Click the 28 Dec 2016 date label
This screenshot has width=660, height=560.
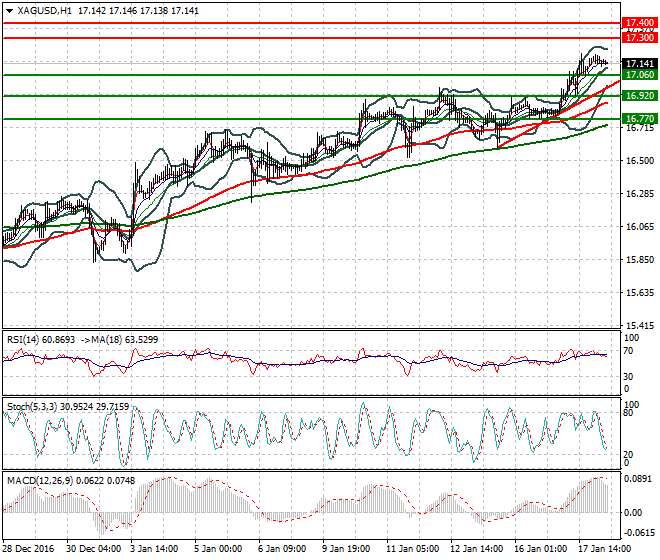(x=28, y=549)
